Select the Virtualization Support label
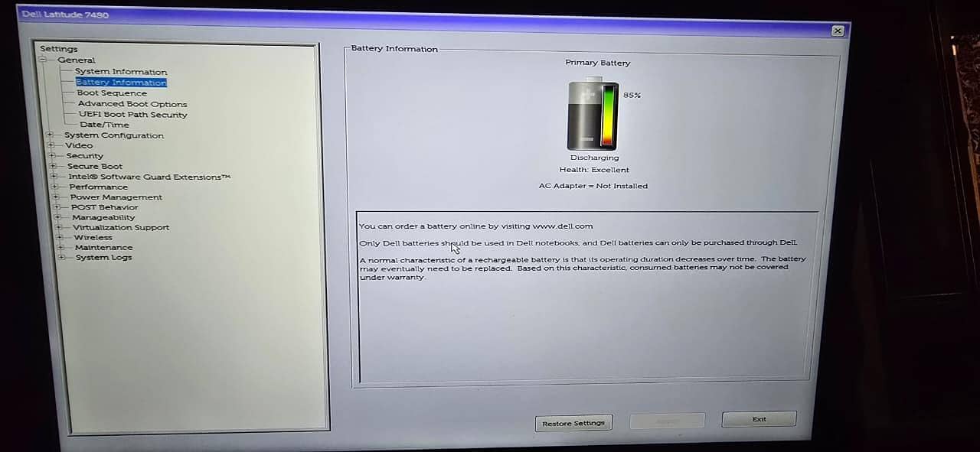 (x=122, y=227)
